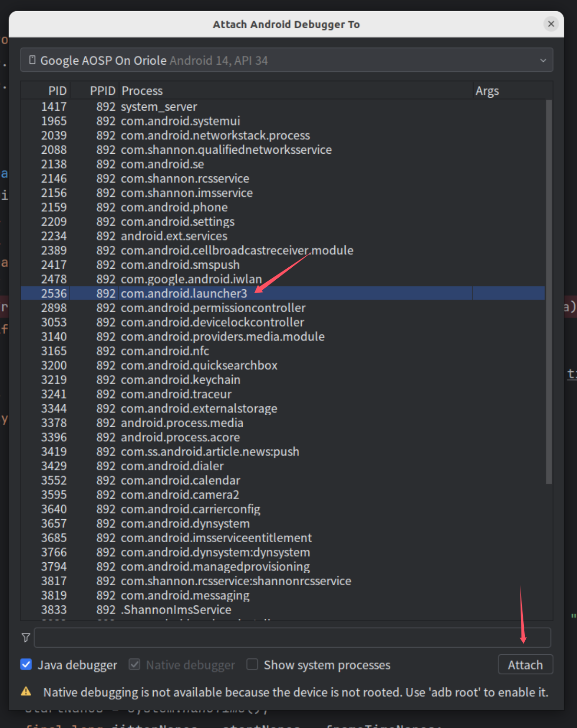Click the phone device icon in selector
The height and width of the screenshot is (728, 577).
click(32, 60)
